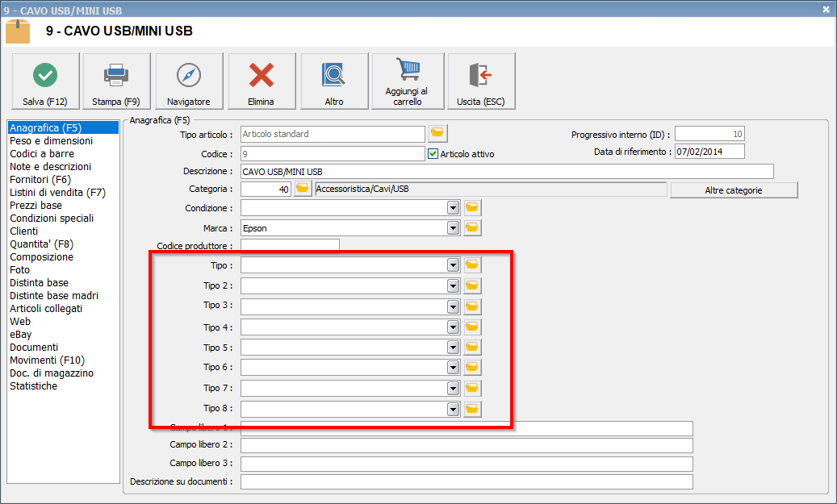
Task: Uncheck the Articolo attivo checkbox
Action: (x=433, y=153)
